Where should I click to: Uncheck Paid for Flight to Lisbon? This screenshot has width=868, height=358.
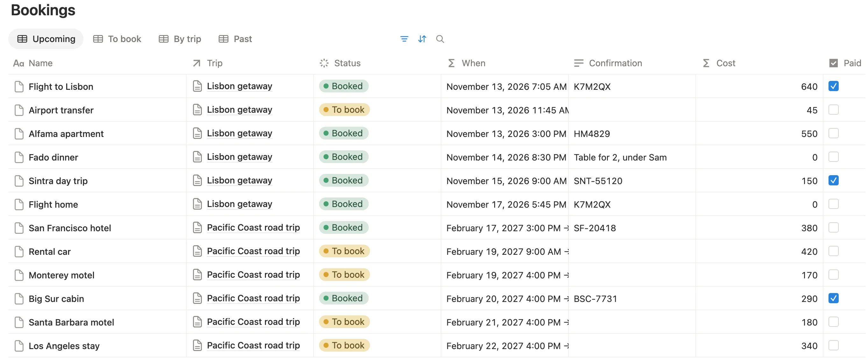(833, 86)
